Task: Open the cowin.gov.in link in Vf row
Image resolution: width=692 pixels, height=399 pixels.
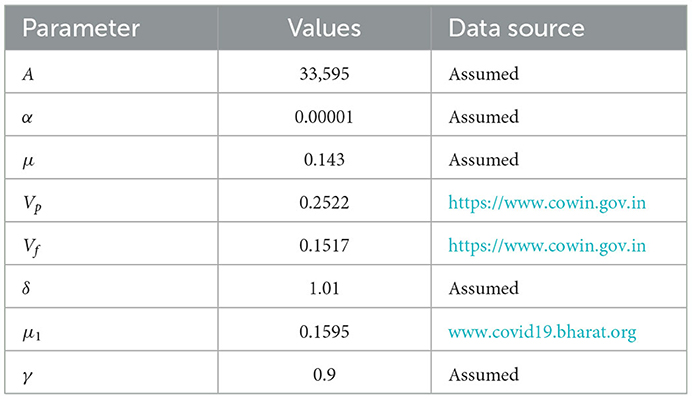Action: coord(547,245)
